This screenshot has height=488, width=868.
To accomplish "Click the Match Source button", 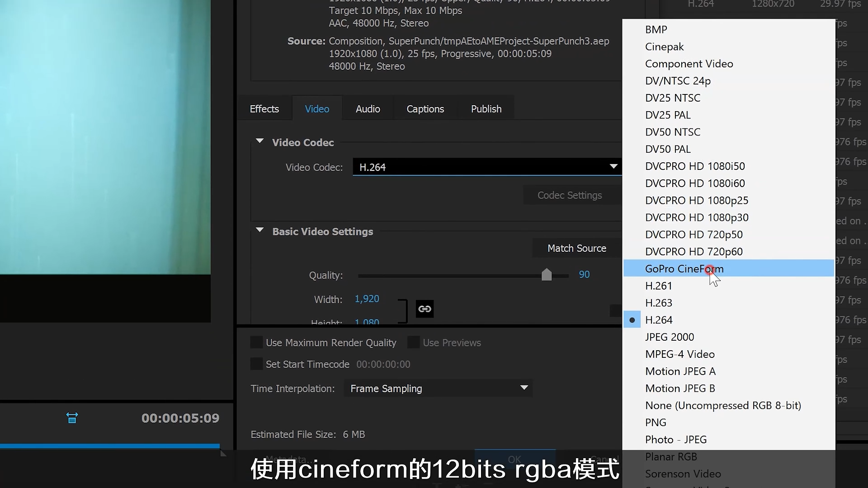I will [576, 249].
